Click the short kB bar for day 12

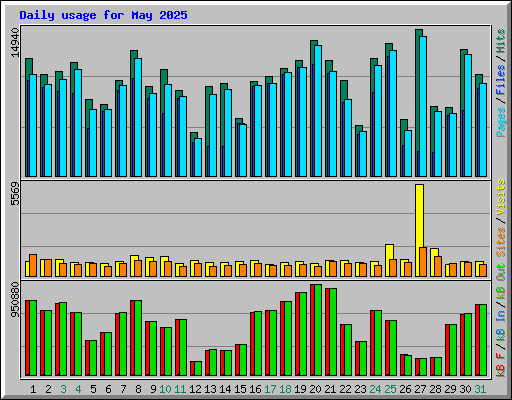(x=196, y=368)
